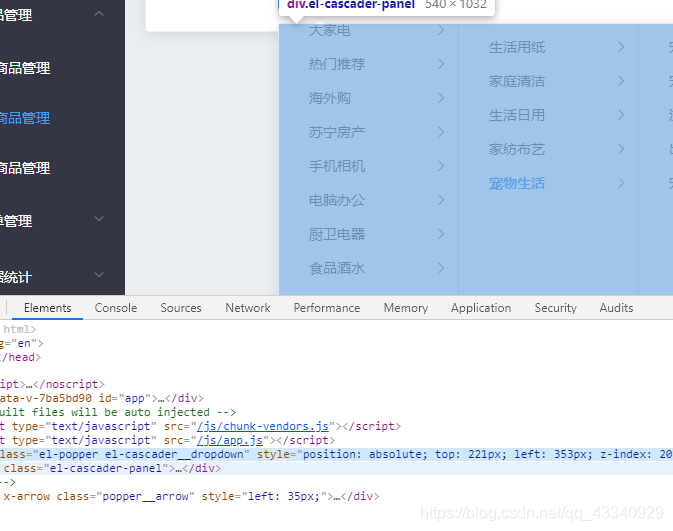
Task: Click the highlighted 宠物生活 item
Action: click(517, 183)
